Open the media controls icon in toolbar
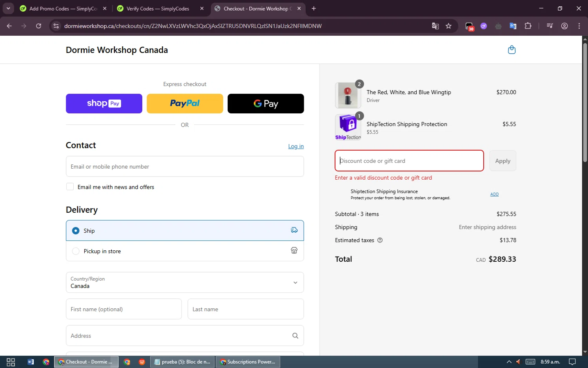The width and height of the screenshot is (588, 368). 550,26
